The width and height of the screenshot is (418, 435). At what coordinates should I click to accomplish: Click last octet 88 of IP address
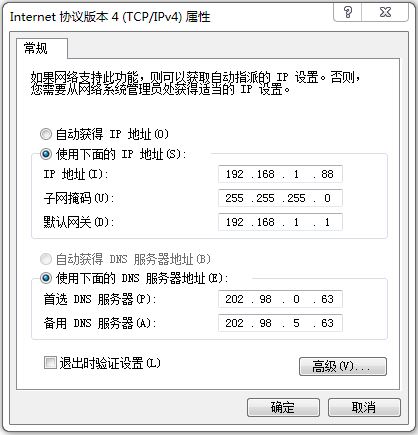point(327,174)
